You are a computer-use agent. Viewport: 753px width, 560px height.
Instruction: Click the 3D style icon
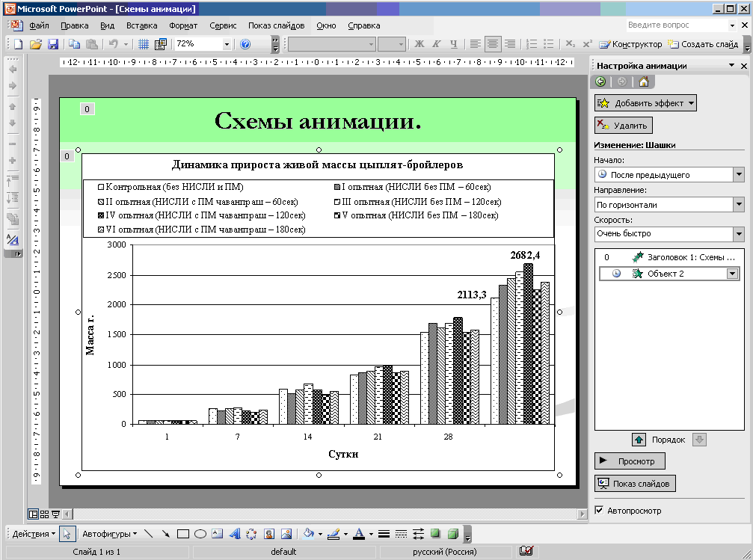coord(452,534)
